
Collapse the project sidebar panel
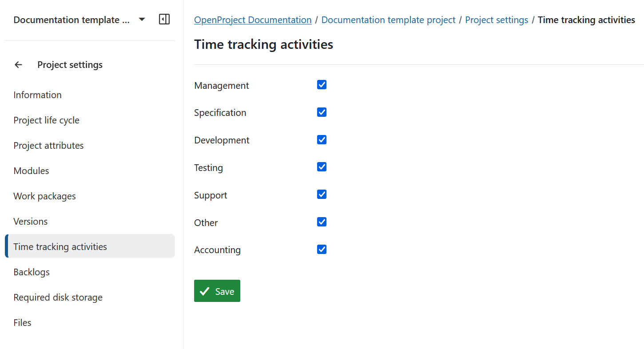164,20
